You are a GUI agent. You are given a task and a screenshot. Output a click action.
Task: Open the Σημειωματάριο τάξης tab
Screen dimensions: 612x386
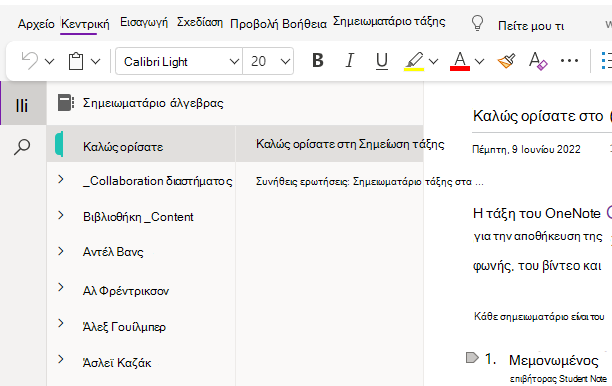tap(389, 21)
